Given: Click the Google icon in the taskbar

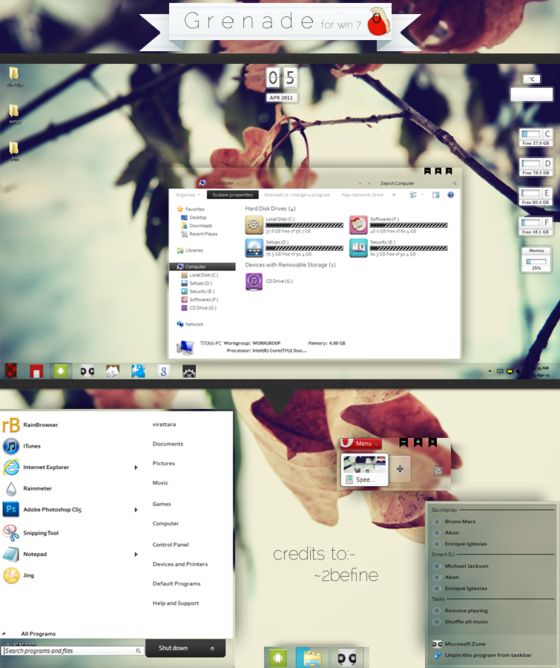Looking at the screenshot, I should (x=163, y=371).
